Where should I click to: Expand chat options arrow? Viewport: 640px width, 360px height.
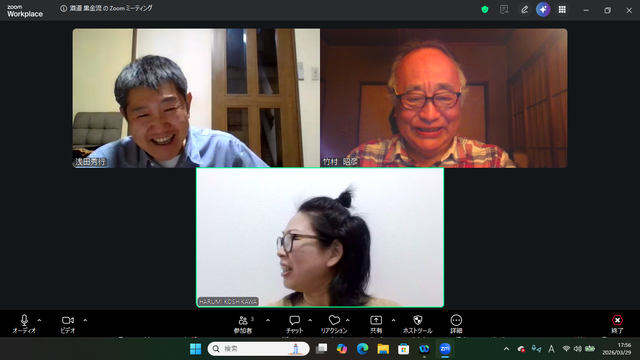(310, 320)
